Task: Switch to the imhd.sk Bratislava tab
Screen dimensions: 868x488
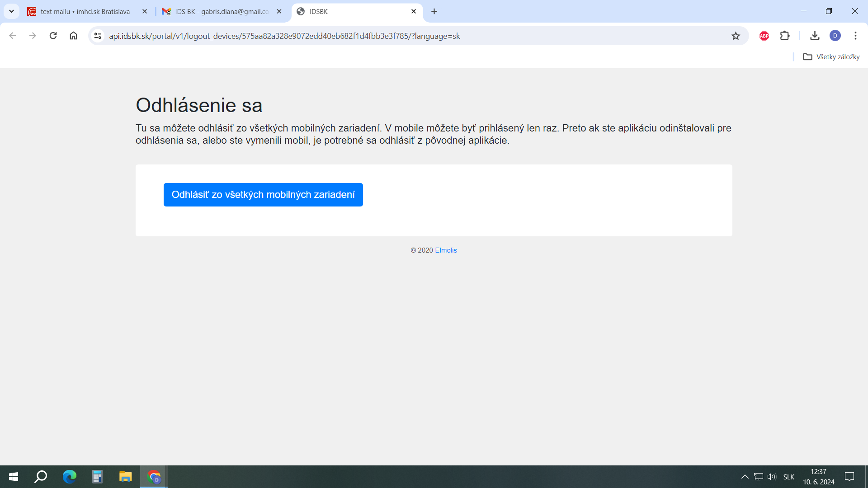Action: click(x=85, y=12)
